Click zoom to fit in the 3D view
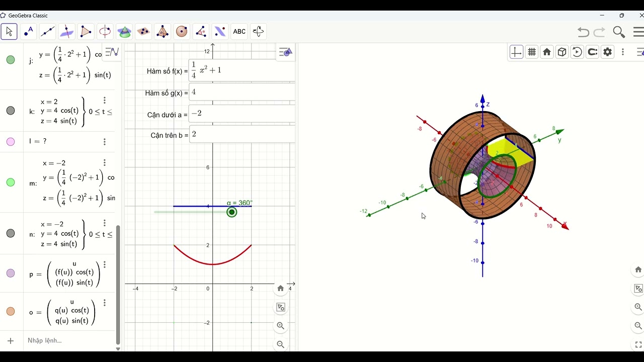644x362 pixels. (638, 289)
